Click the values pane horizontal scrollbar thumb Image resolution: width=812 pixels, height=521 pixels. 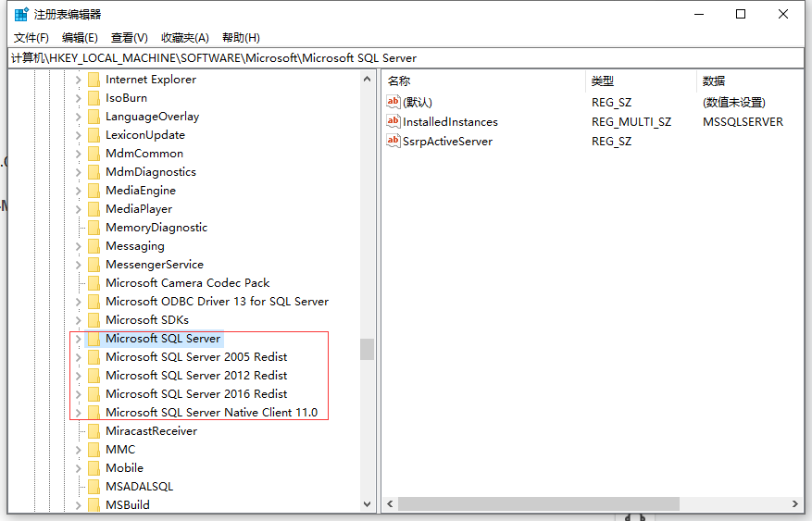[x=539, y=504]
